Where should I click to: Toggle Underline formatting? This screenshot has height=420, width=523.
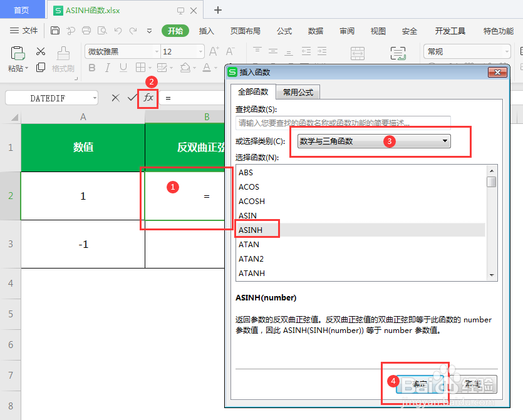123,68
